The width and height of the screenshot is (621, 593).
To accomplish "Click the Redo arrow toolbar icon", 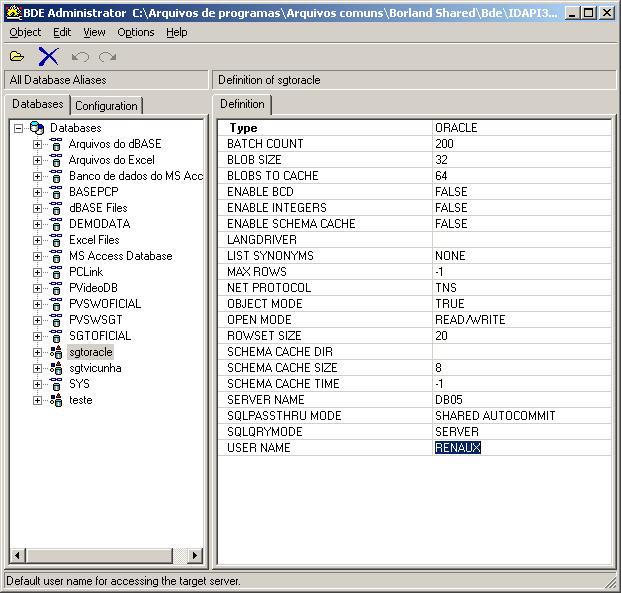I will 107,56.
